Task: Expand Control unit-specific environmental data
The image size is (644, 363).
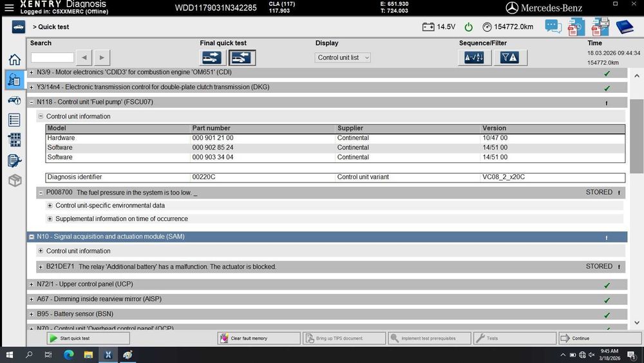Action: coord(50,206)
